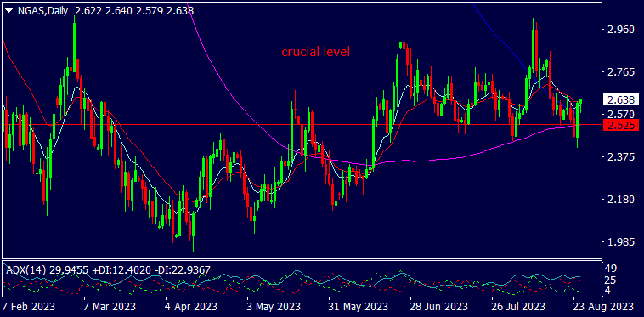Image resolution: width=644 pixels, height=317 pixels.
Task: Click the OHLC values 2.622 2.640 2.579 2.638
Action: (134, 11)
